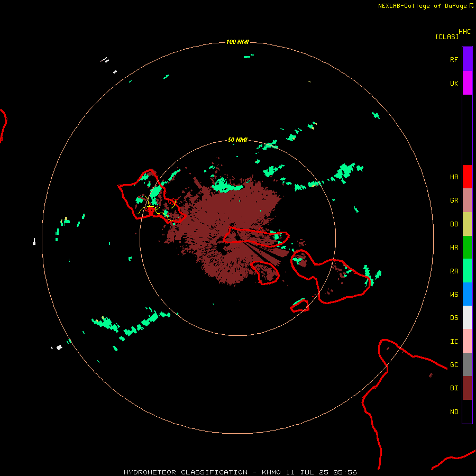Screen dimensions: 476x476
Task: Click the DS legend label
Action: pyautogui.click(x=454, y=318)
